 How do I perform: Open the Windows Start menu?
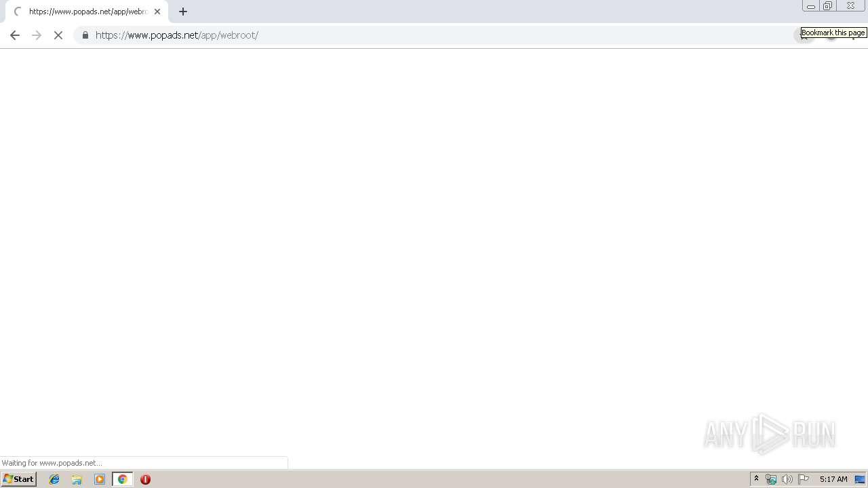18,479
